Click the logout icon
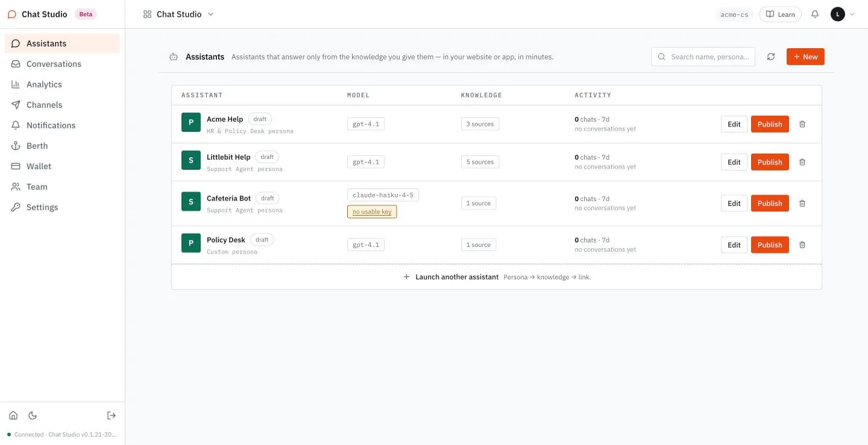This screenshot has width=868, height=445. [112, 415]
